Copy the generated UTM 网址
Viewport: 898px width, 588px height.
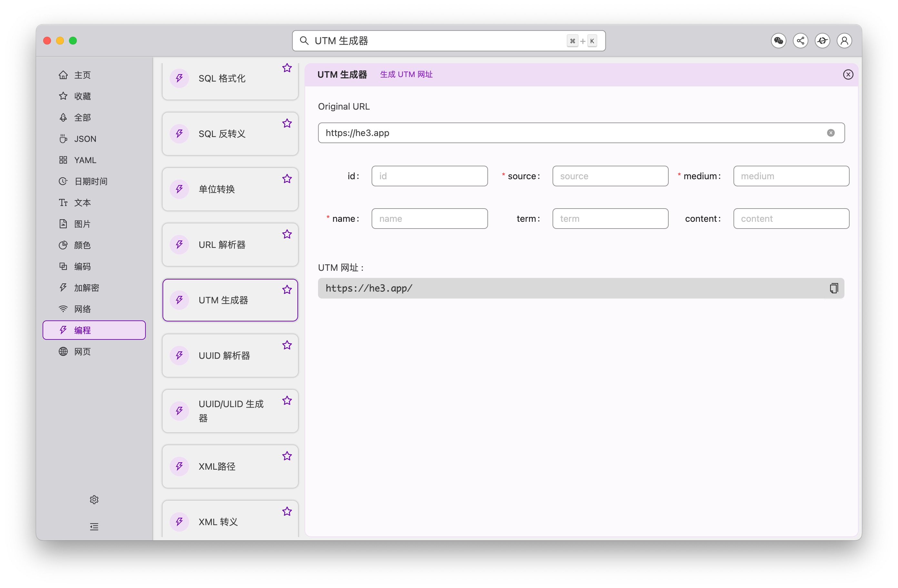tap(834, 289)
